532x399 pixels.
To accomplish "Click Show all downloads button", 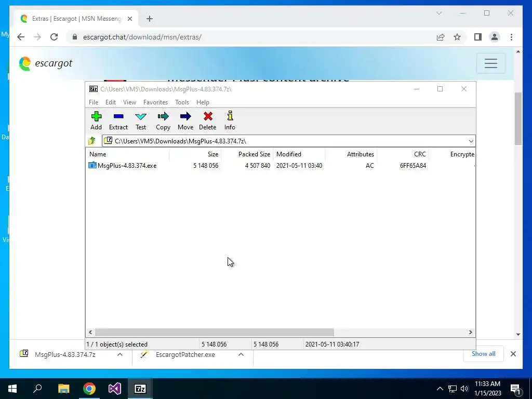I will point(484,353).
